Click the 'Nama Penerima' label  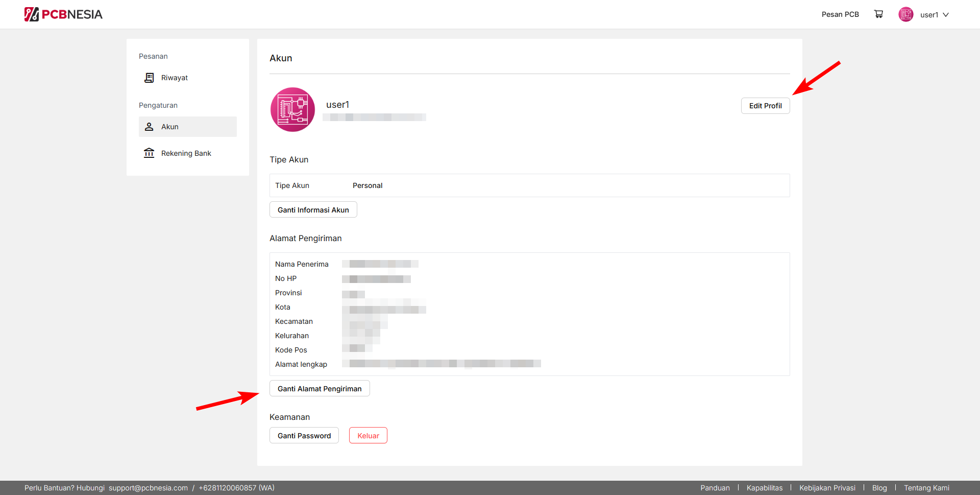tap(302, 264)
